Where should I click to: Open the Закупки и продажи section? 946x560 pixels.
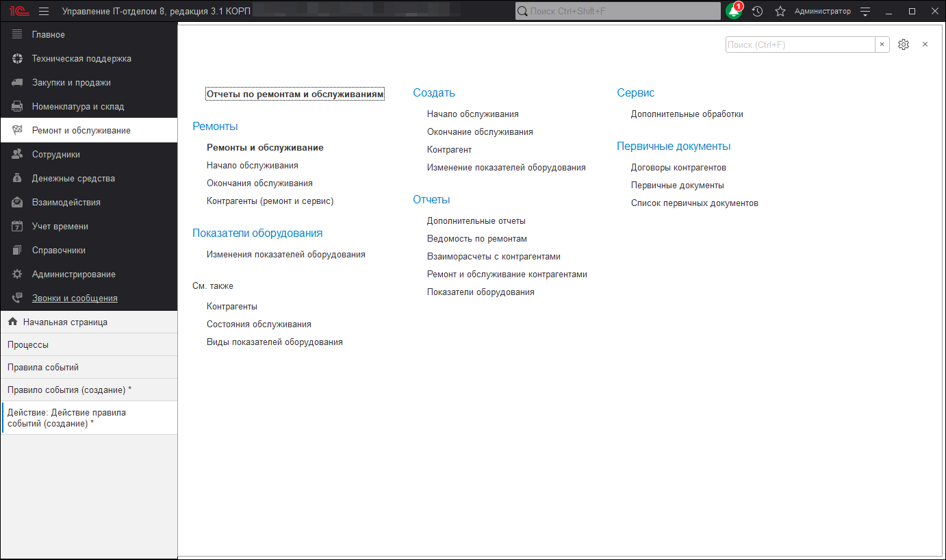pyautogui.click(x=71, y=83)
